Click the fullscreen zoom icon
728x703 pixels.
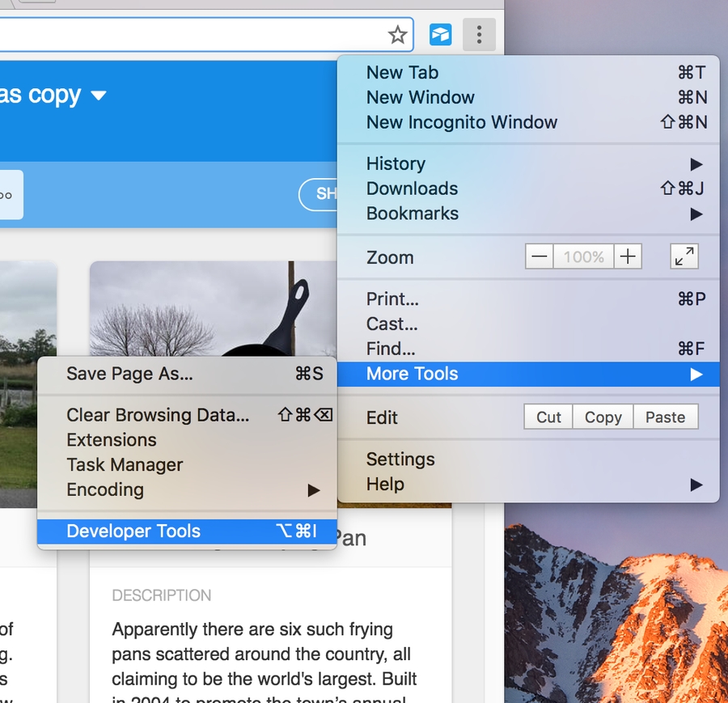(684, 257)
